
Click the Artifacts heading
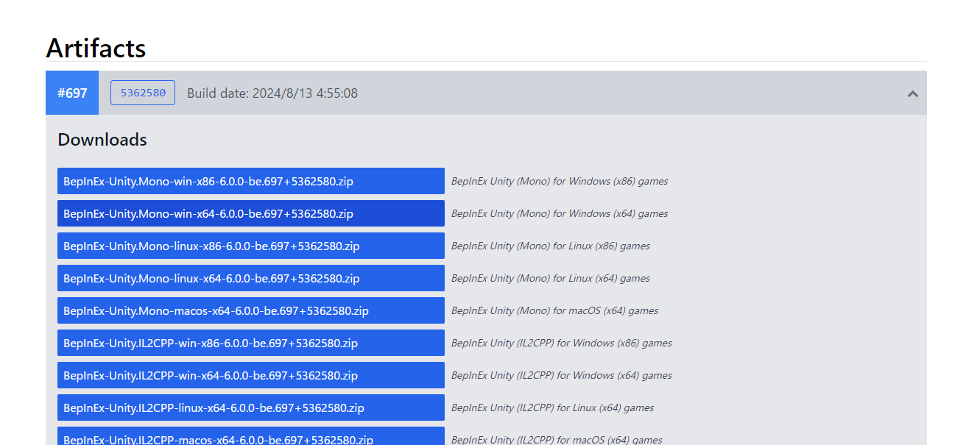(96, 48)
